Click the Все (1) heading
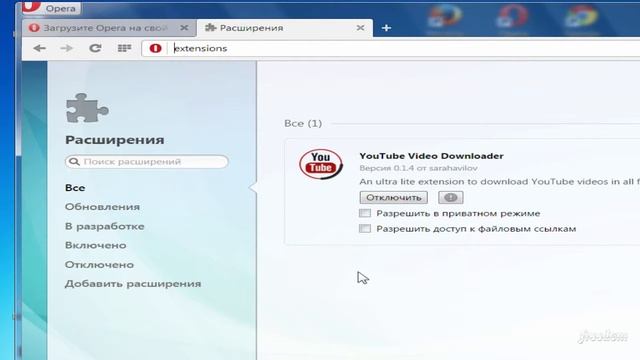The image size is (640, 360). click(x=303, y=123)
